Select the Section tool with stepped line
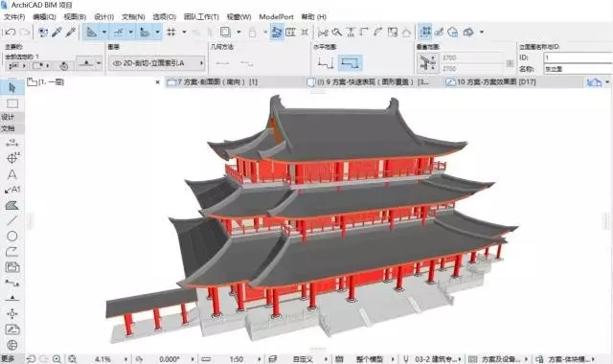Screen dimensions: 613x364 tap(12, 283)
